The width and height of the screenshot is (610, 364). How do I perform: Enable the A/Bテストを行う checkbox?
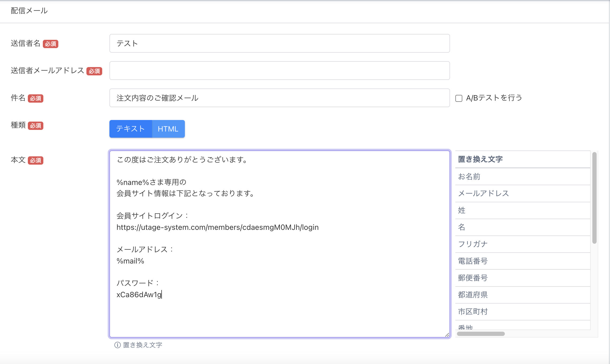pos(459,98)
